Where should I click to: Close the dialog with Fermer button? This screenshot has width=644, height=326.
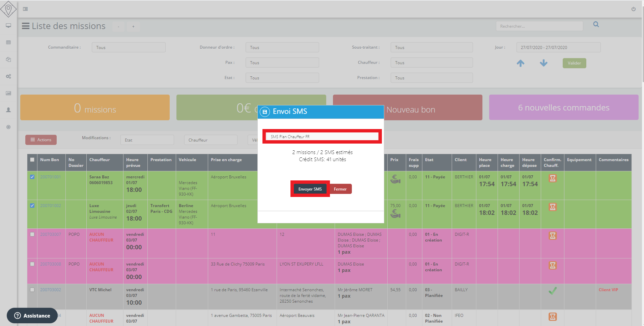coord(340,189)
